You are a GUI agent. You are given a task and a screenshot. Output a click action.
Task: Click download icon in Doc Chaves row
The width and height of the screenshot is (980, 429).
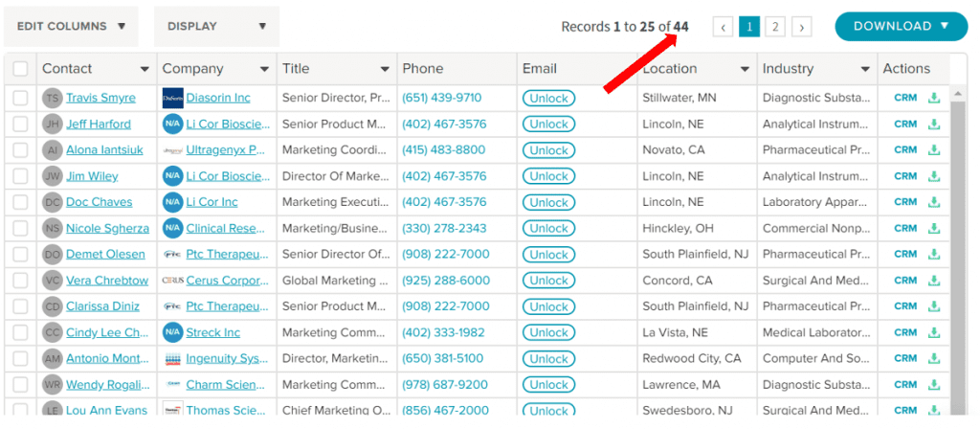[x=934, y=202]
